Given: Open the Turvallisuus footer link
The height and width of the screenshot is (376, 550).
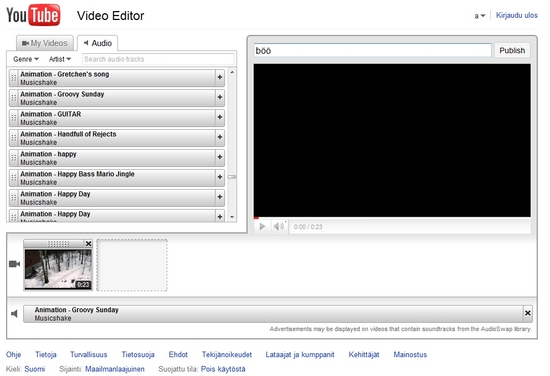Looking at the screenshot, I should click(88, 355).
